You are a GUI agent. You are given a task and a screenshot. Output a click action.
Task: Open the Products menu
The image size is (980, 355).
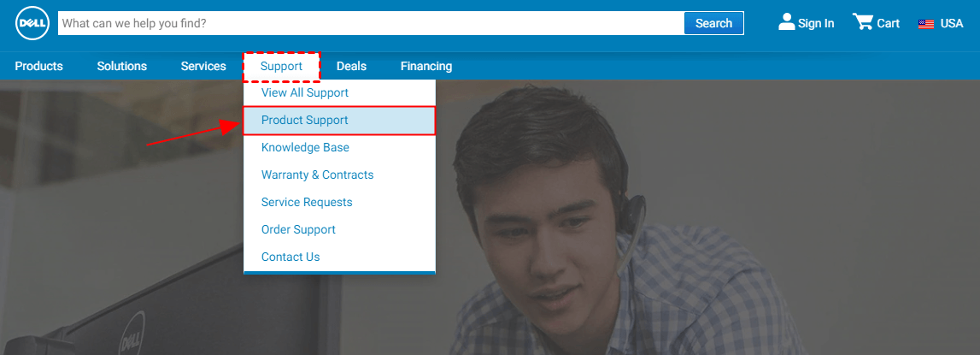pos(38,66)
